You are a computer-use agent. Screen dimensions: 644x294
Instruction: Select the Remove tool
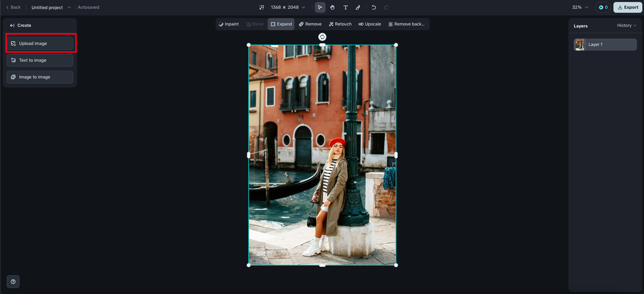click(x=310, y=24)
